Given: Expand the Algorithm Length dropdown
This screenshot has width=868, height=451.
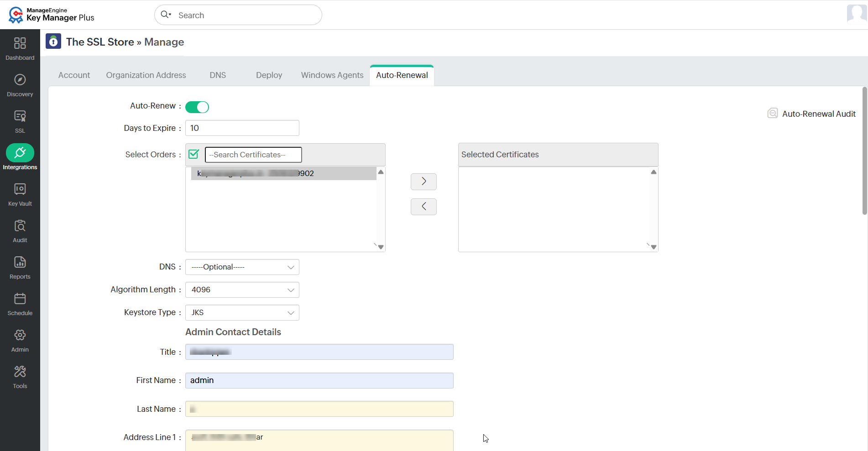Looking at the screenshot, I should click(242, 290).
